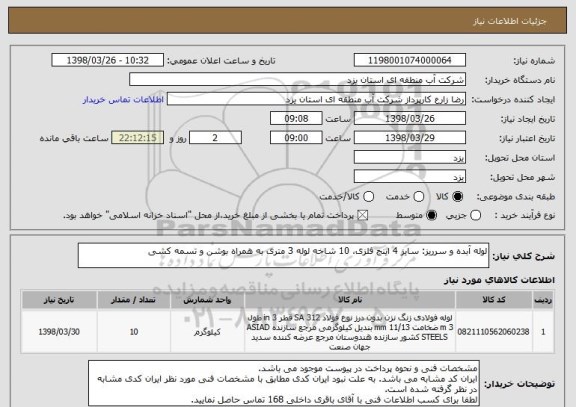Choose the متوسط purchase process radio
This screenshot has height=407, width=576.
point(431,216)
